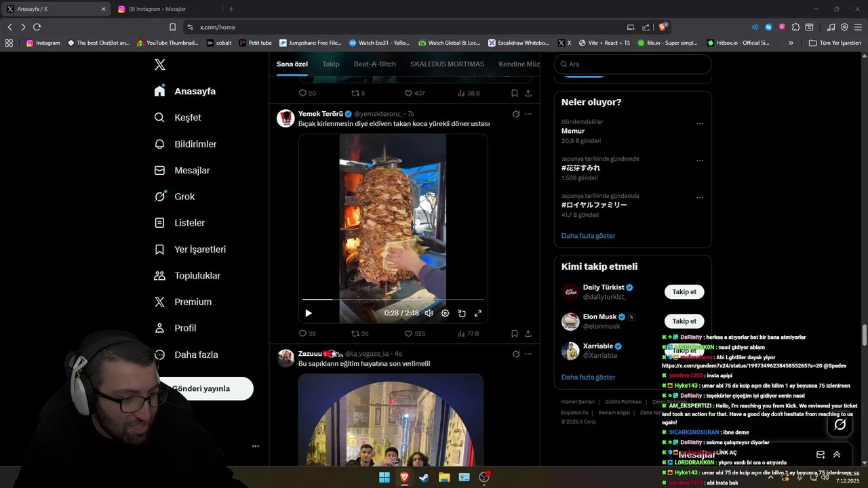Open the Windows Start menu
Image resolution: width=868 pixels, height=488 pixels.
384,477
